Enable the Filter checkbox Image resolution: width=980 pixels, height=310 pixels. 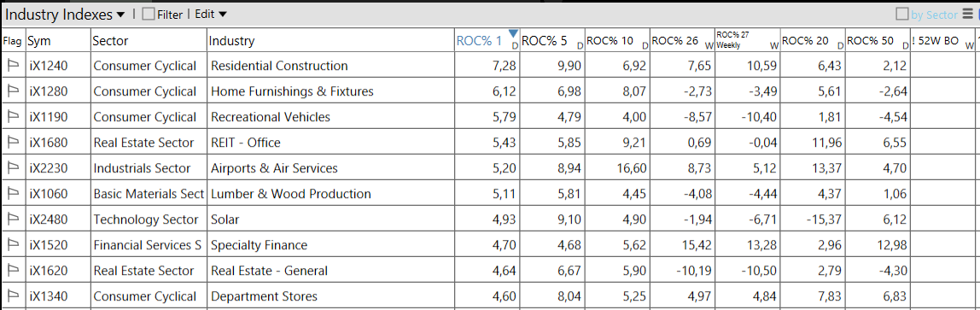149,15
